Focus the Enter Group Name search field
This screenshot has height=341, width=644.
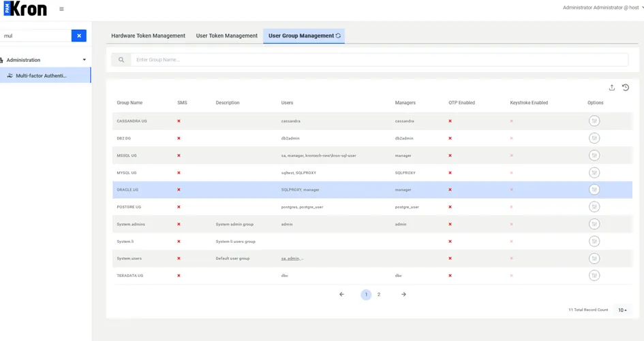point(379,60)
